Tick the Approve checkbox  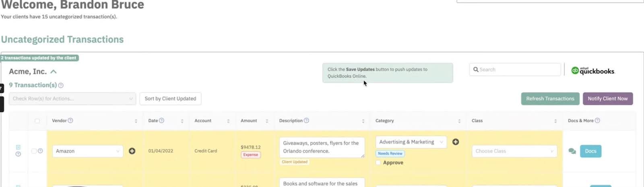(378, 162)
